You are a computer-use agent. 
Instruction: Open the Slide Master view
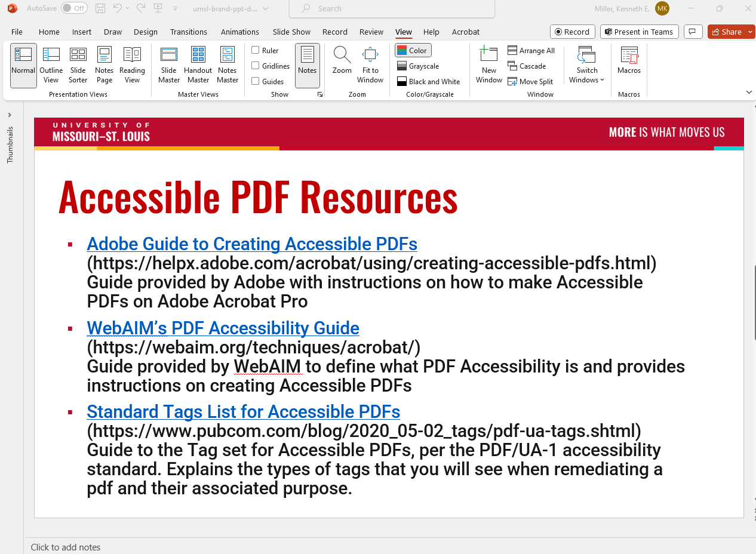coord(169,66)
